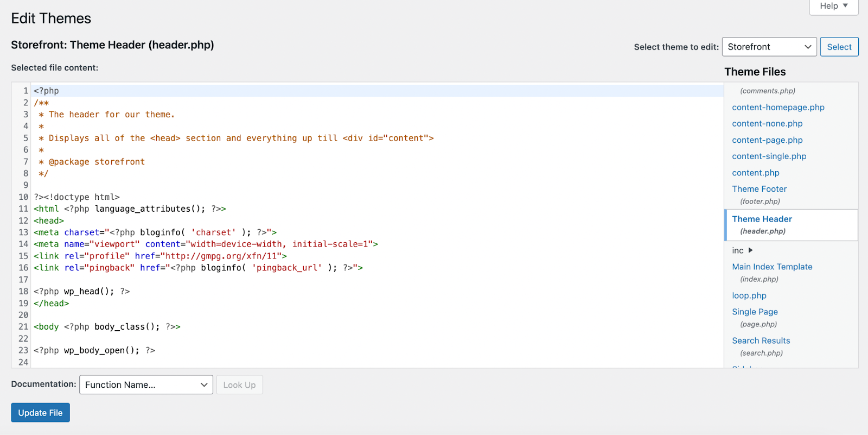Open the Help dropdown tab
This screenshot has width=868, height=435.
834,7
